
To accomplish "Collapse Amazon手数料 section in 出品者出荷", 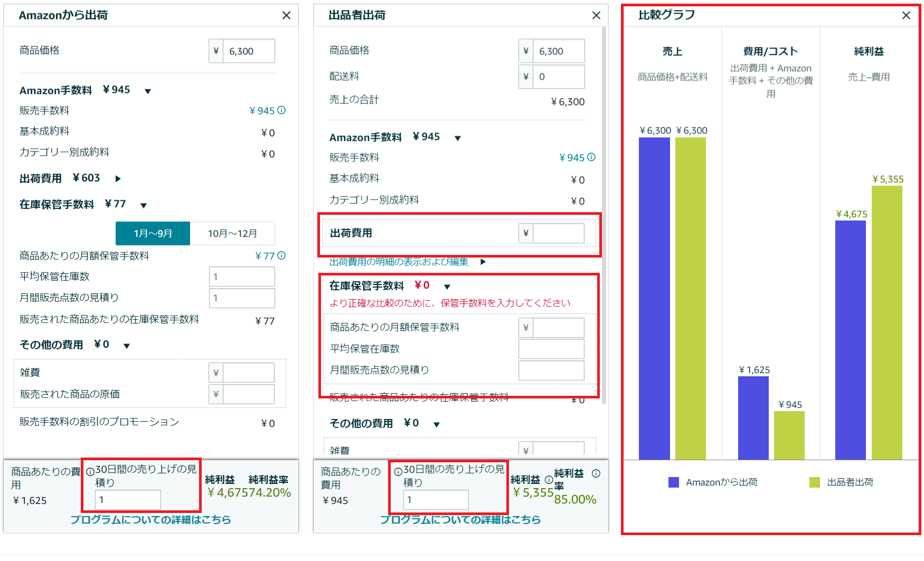I will point(458,138).
